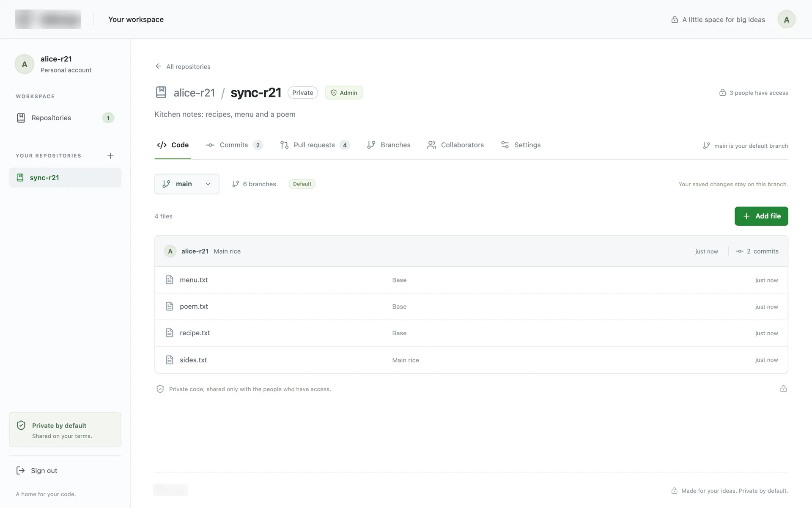Click the poem.txt file icon
Screen dimensions: 812x508
(169, 306)
